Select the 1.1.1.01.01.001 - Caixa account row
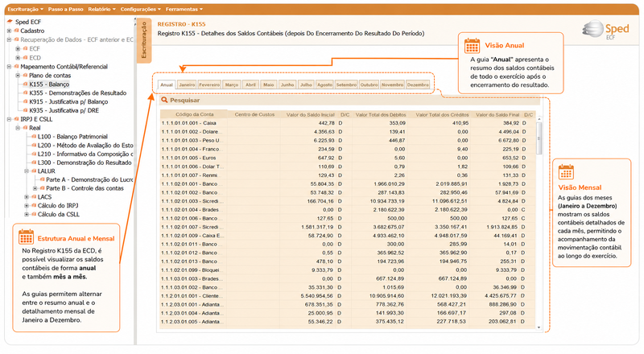 348,123
